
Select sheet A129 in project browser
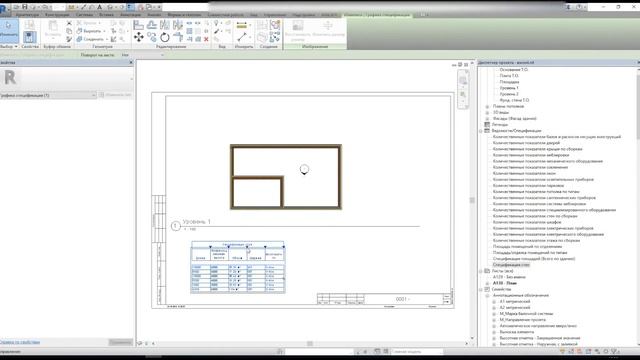click(x=509, y=277)
